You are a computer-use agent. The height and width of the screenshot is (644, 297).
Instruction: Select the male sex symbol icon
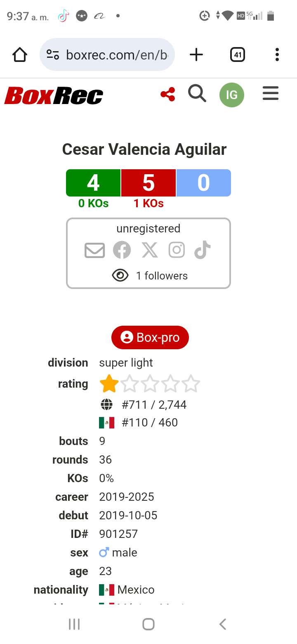(x=104, y=552)
